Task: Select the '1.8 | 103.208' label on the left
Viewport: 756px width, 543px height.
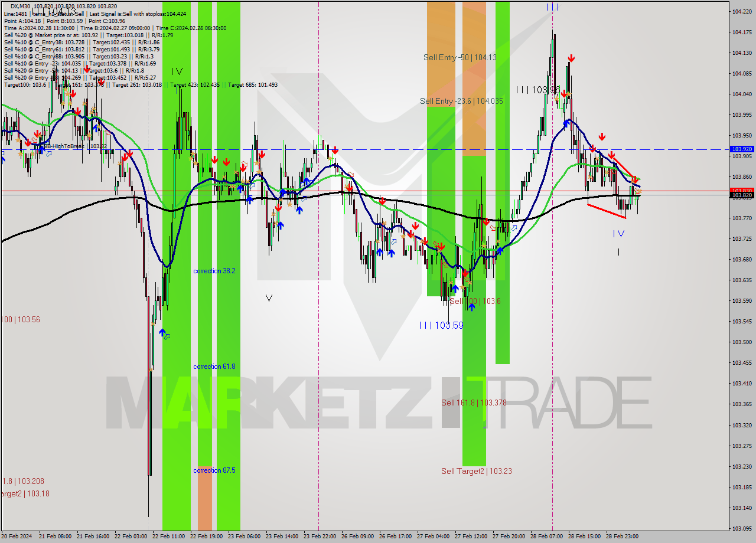Action: pos(22,481)
